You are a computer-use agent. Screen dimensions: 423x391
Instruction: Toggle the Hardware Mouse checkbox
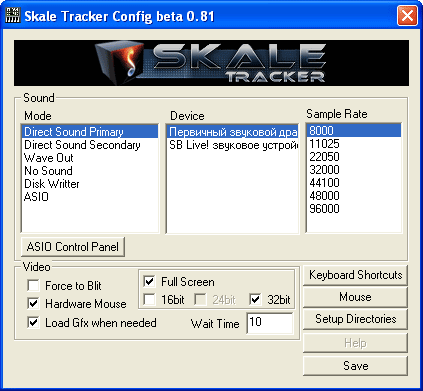pyautogui.click(x=33, y=304)
